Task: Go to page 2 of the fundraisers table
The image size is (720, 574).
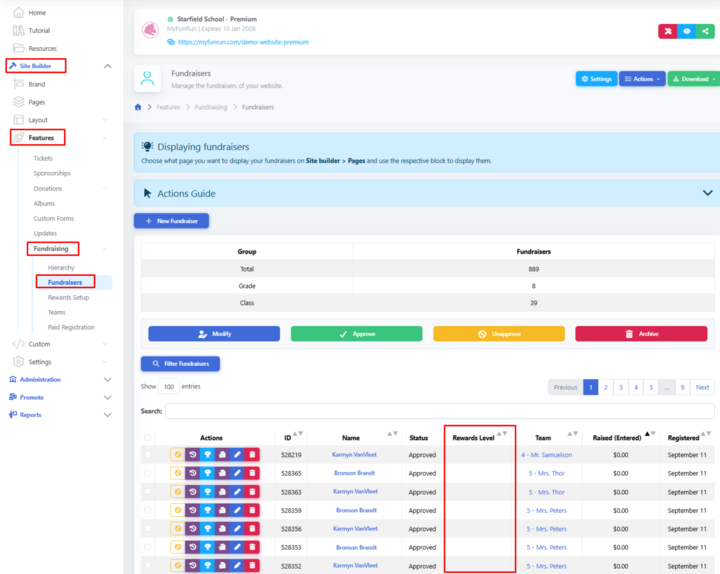Action: point(605,387)
